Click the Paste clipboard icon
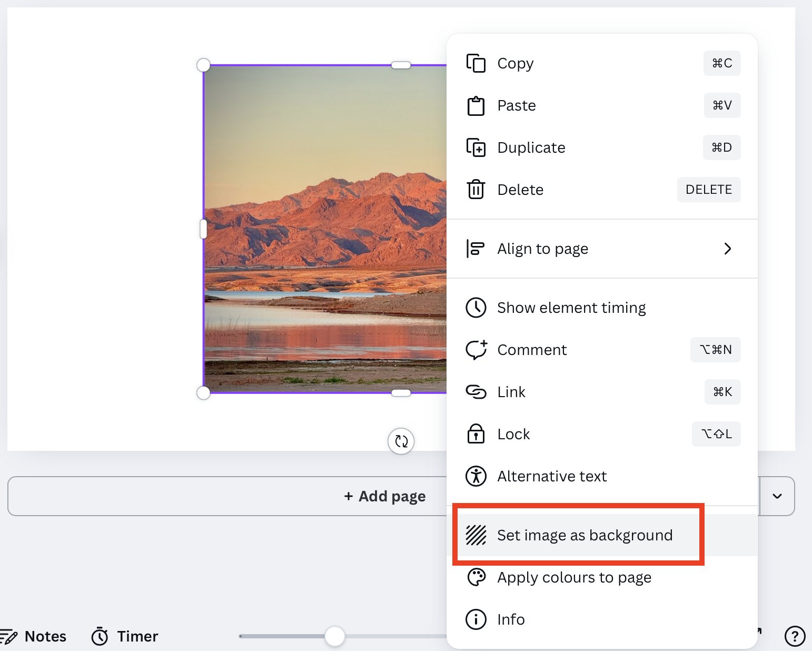This screenshot has width=812, height=651. coord(476,106)
